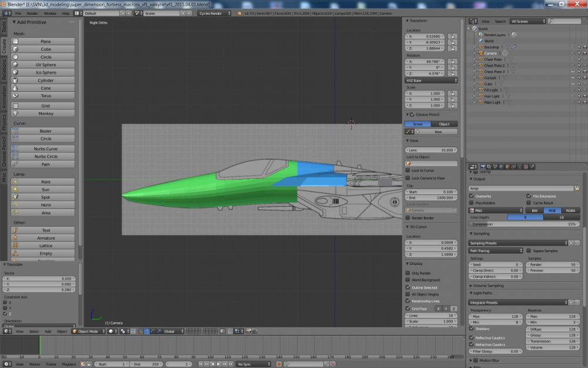Image resolution: width=588 pixels, height=368 pixels.
Task: Click the Camera object icon in outliner
Action: point(481,53)
